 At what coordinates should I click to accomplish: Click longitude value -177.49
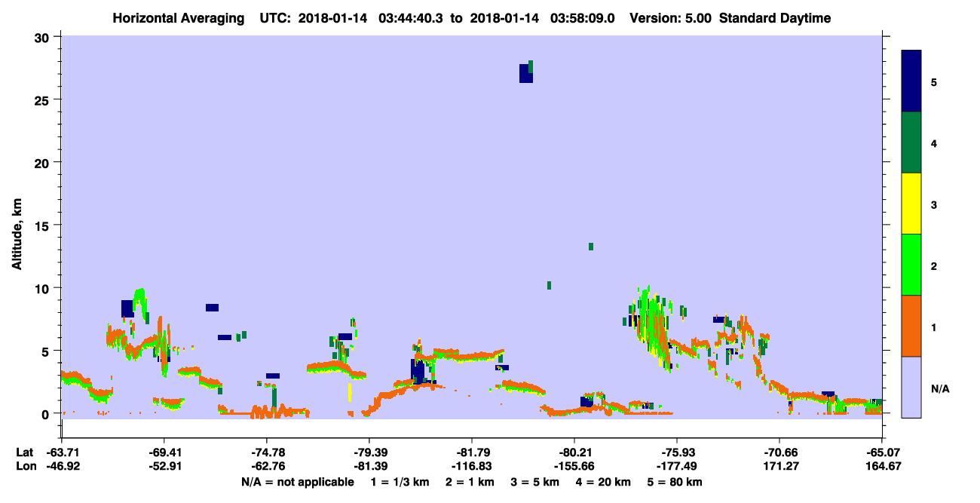677,466
